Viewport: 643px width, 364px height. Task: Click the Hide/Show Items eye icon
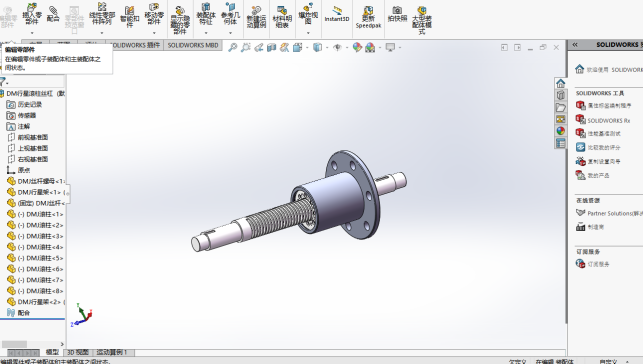coord(337,48)
